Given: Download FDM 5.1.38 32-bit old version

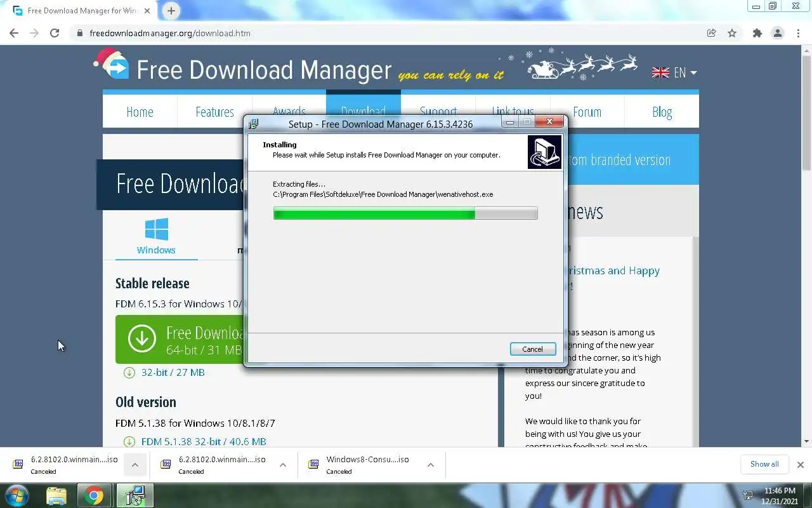Looking at the screenshot, I should coord(203,441).
